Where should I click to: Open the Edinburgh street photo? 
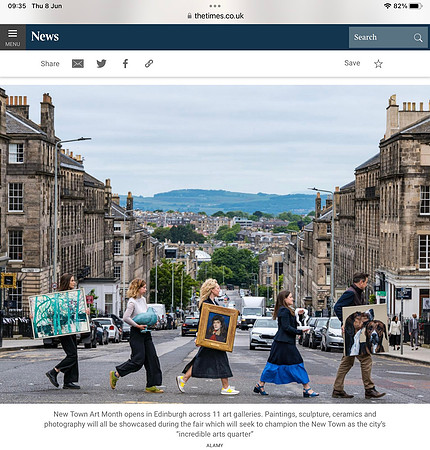point(215,244)
